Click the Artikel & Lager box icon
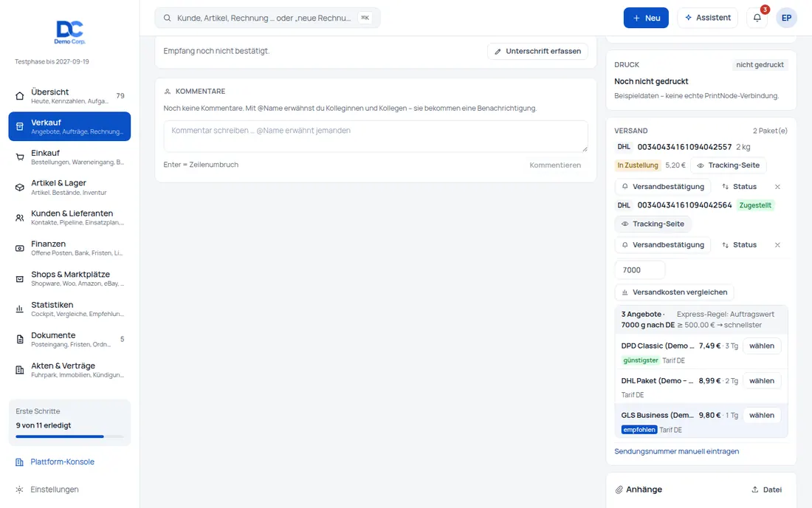The width and height of the screenshot is (812, 508). (x=20, y=188)
